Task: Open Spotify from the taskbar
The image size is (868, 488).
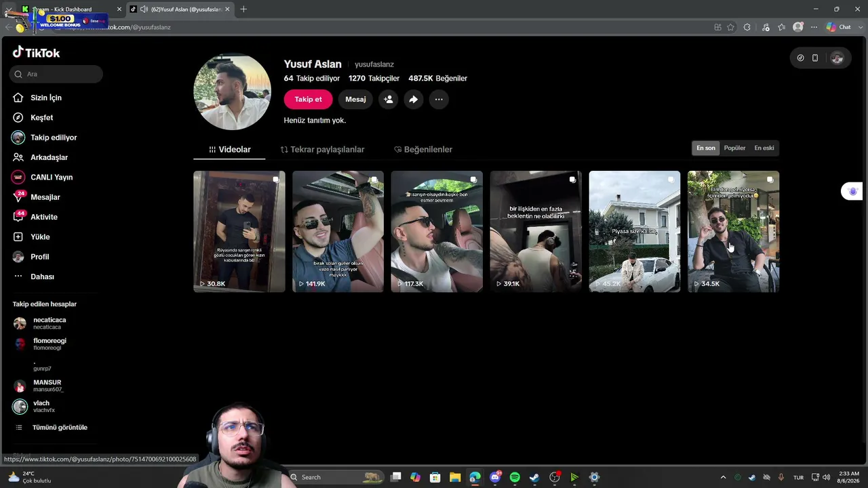Action: point(515,477)
